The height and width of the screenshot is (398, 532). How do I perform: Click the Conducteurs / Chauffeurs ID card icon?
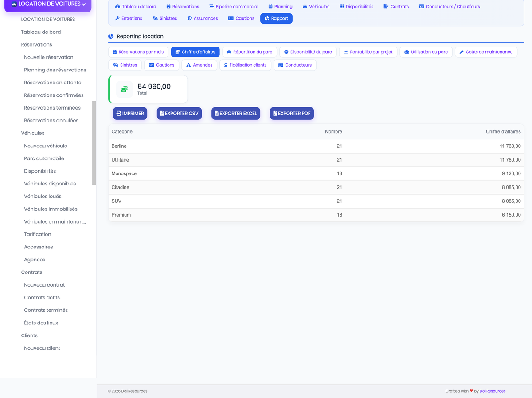(422, 7)
